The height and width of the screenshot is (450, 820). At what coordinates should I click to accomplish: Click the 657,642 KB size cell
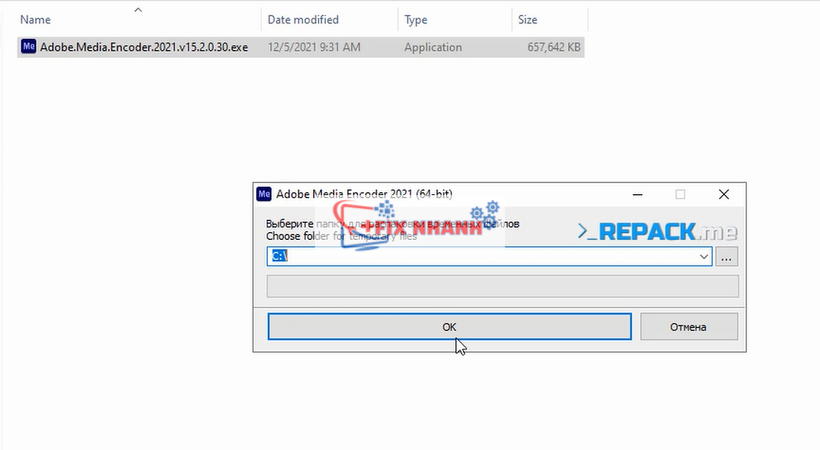tap(549, 47)
